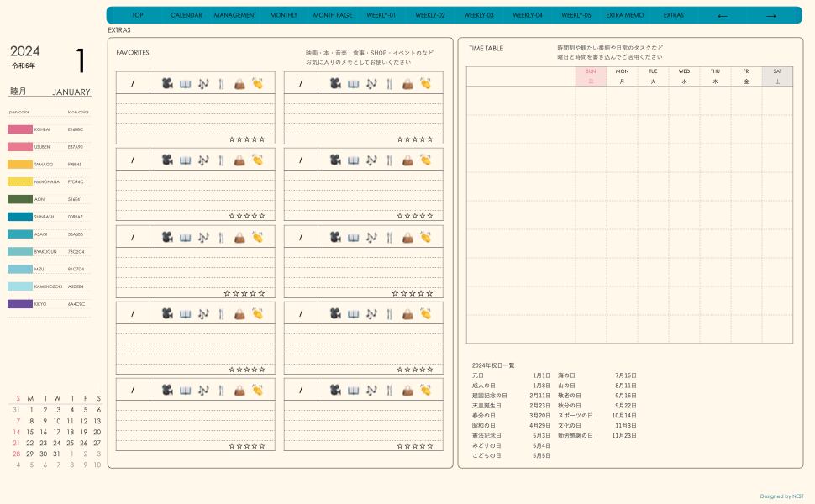
Task: Rate the first favorites card five stars
Action: tap(262, 139)
